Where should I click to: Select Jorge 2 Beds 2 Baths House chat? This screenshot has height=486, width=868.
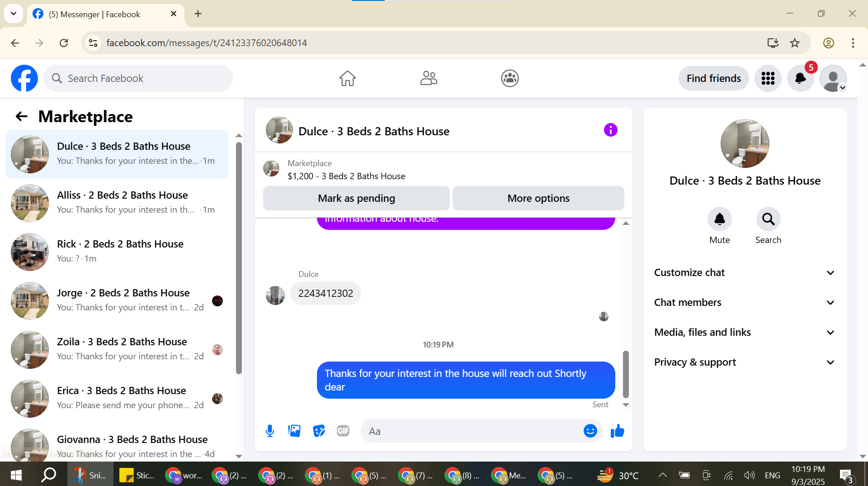[117, 300]
